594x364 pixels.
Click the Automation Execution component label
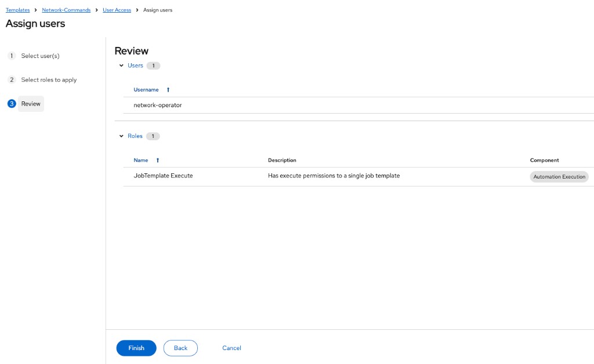click(559, 176)
